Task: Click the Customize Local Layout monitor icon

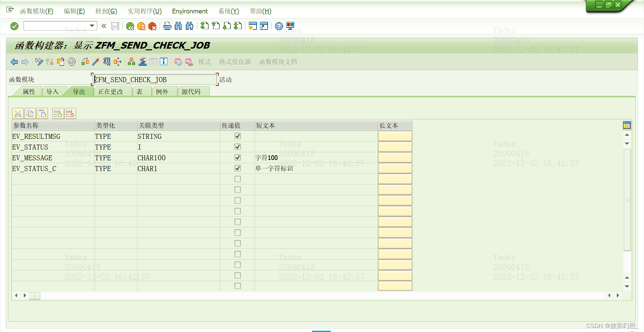Action: tap(290, 26)
